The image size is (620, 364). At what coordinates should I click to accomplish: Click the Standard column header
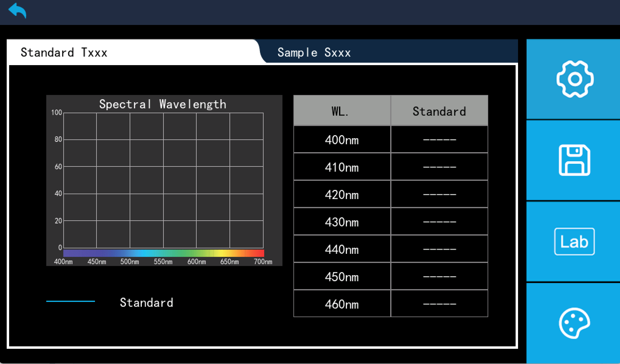(x=439, y=111)
